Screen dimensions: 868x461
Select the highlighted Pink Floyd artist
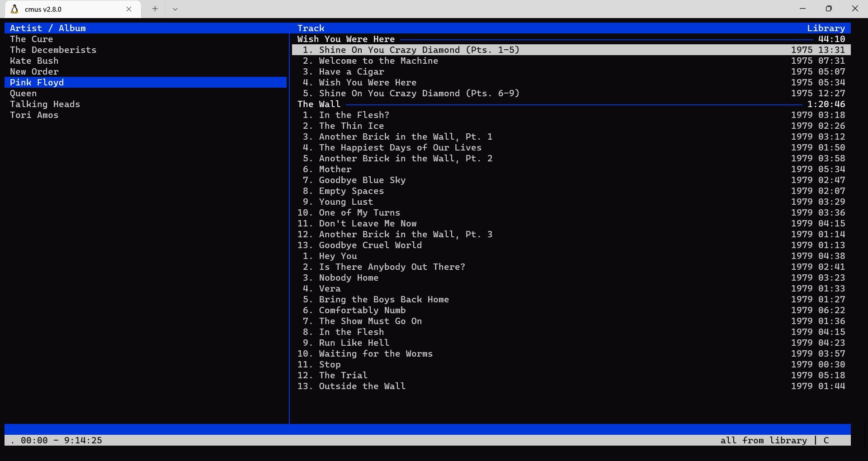[146, 82]
